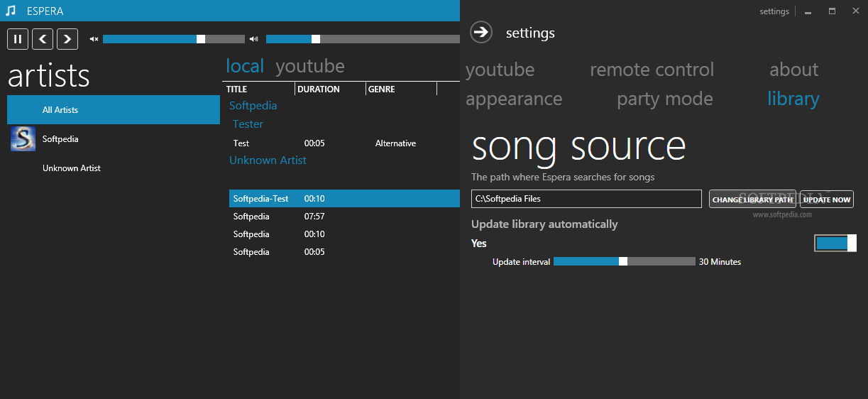Click the loud volume speaker icon
The height and width of the screenshot is (399, 868).
click(x=254, y=39)
